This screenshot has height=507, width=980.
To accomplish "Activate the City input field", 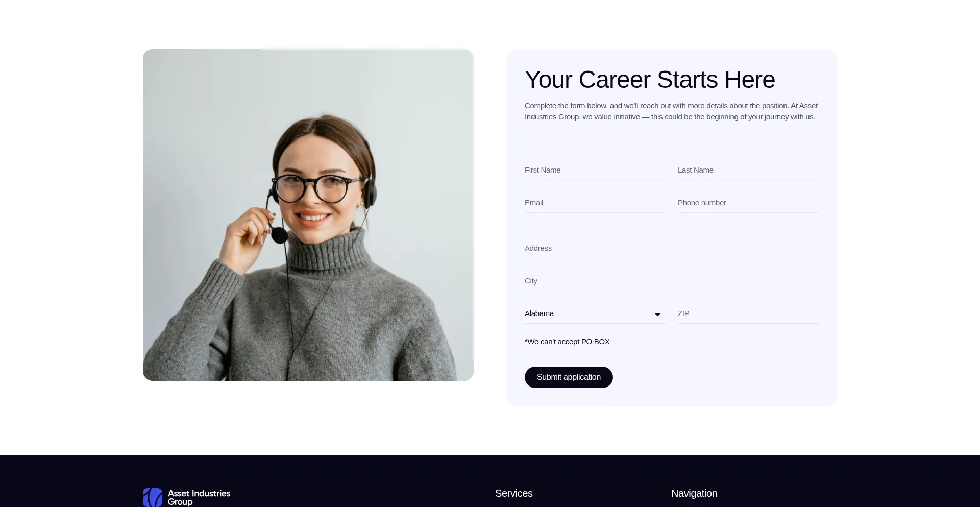I will click(x=671, y=281).
